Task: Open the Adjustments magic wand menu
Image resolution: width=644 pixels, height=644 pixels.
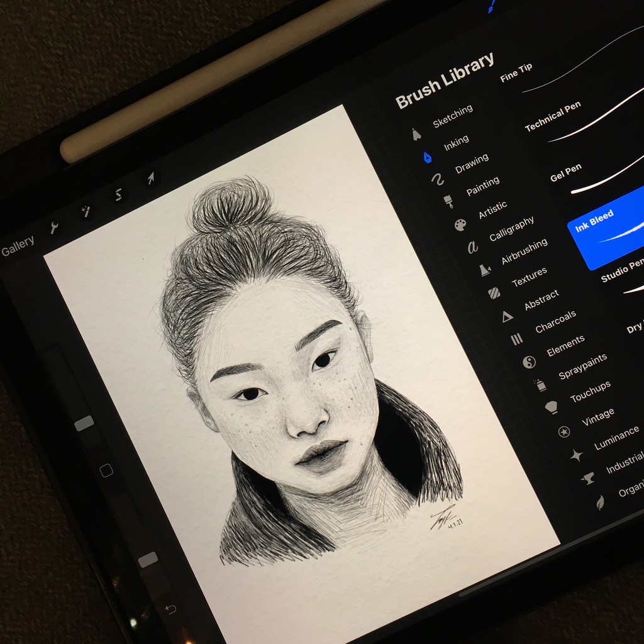Action: point(86,211)
